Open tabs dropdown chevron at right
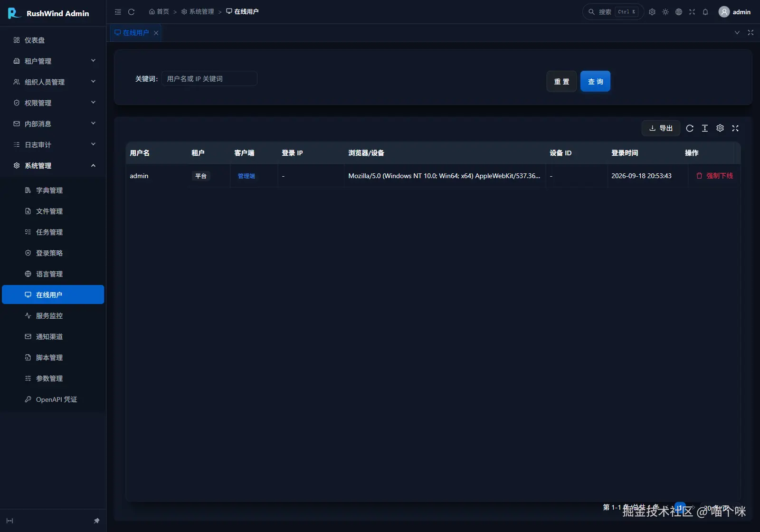The width and height of the screenshot is (760, 532). [737, 33]
